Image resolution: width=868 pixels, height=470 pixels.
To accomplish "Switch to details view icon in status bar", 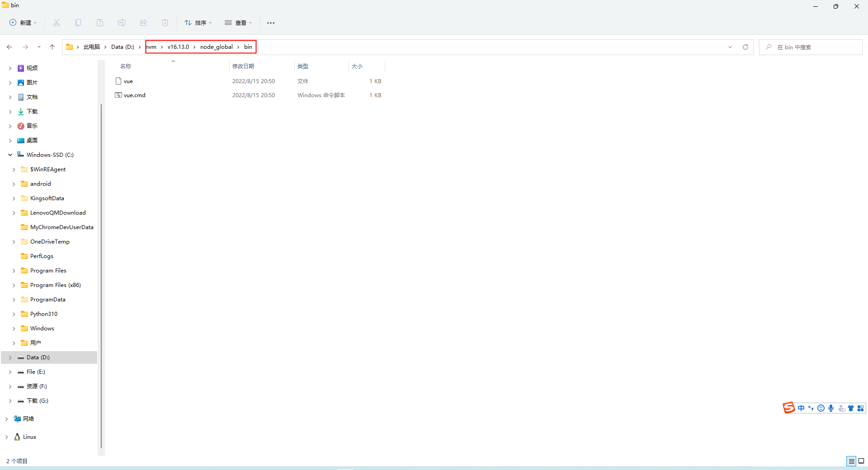I will tap(851, 461).
